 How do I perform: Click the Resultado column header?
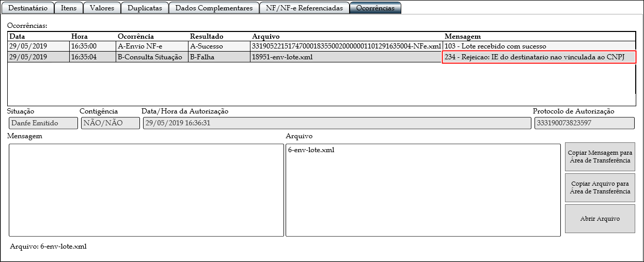click(x=219, y=37)
